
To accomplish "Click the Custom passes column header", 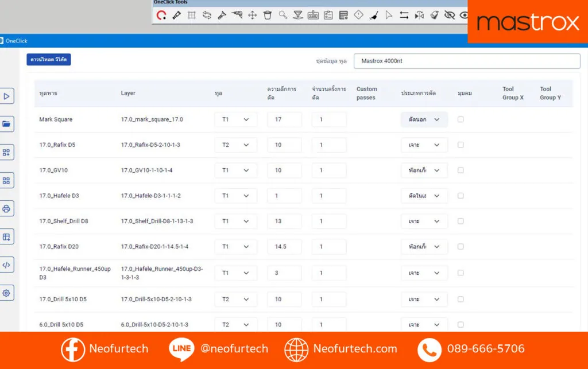I will coord(366,94).
